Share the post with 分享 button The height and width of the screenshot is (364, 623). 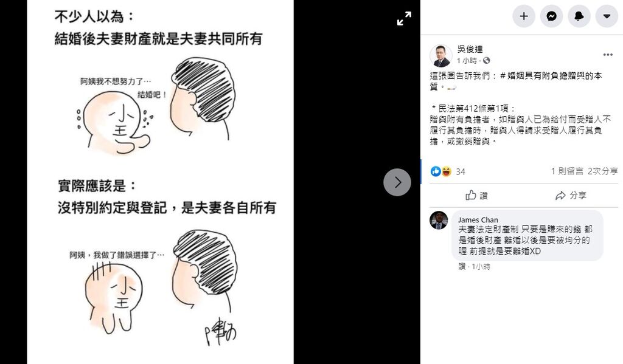click(x=571, y=195)
